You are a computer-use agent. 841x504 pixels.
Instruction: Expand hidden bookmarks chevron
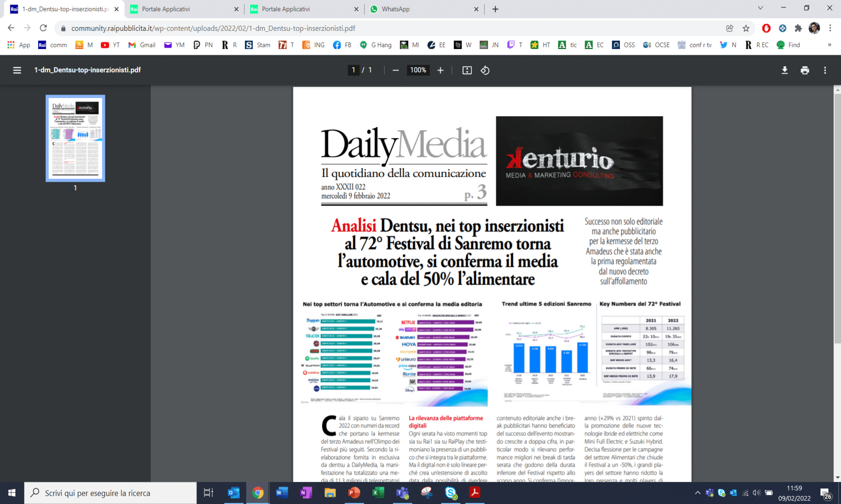(x=829, y=45)
